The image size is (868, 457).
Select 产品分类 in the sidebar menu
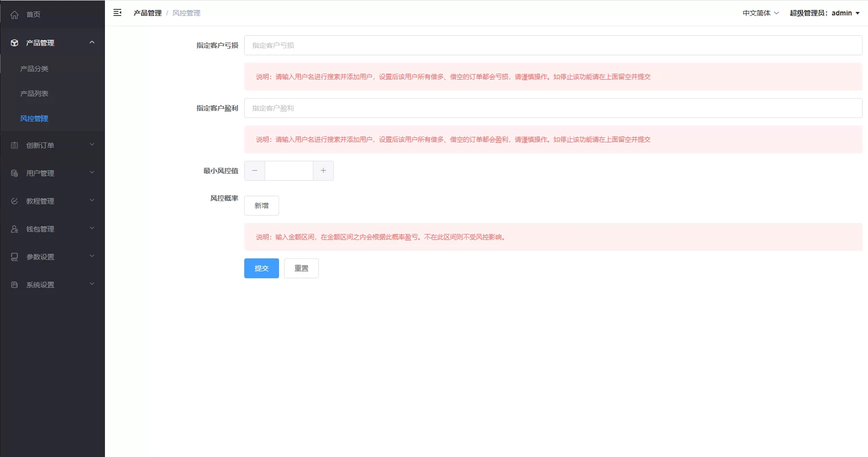[34, 69]
